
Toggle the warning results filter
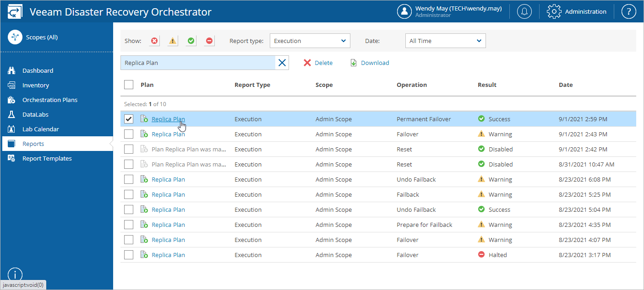point(173,41)
